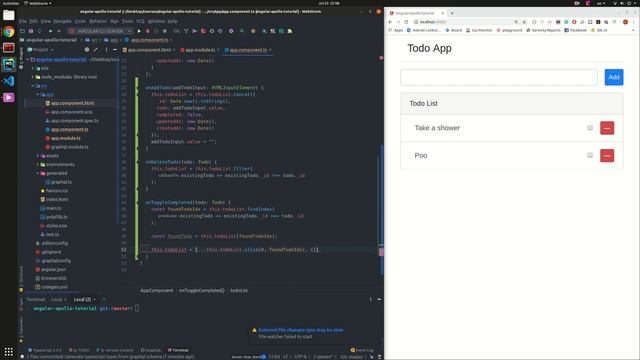Open the File menu

pyautogui.click(x=23, y=21)
